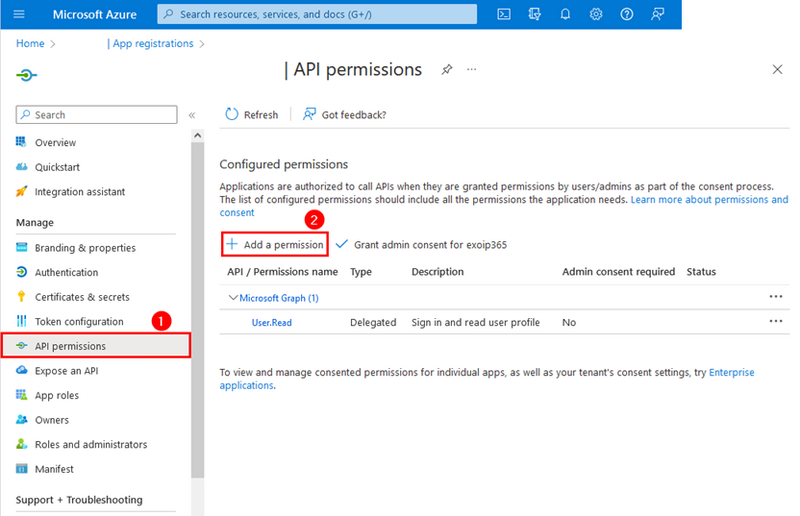Image resolution: width=800 pixels, height=516 pixels.
Task: Open portal settings gear
Action: tap(595, 14)
